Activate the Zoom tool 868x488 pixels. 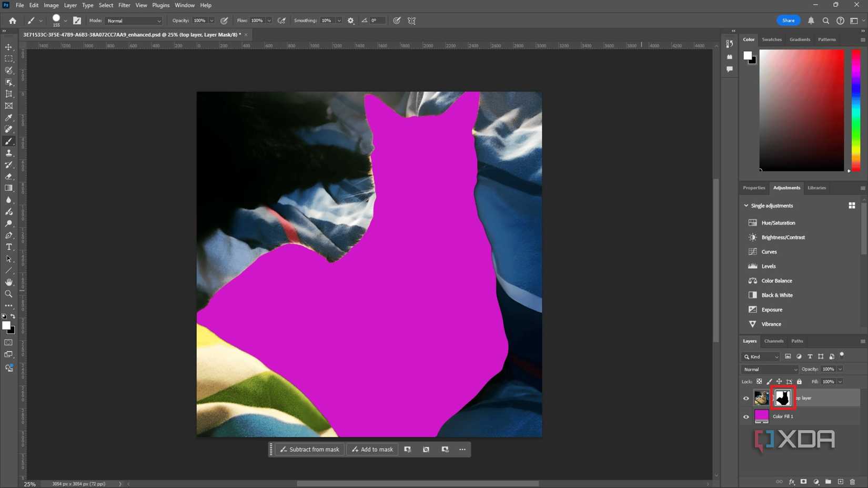8,294
